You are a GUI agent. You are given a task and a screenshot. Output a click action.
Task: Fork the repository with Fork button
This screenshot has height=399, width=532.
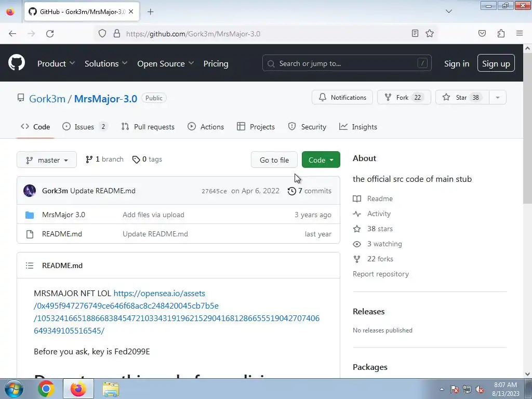pos(404,97)
